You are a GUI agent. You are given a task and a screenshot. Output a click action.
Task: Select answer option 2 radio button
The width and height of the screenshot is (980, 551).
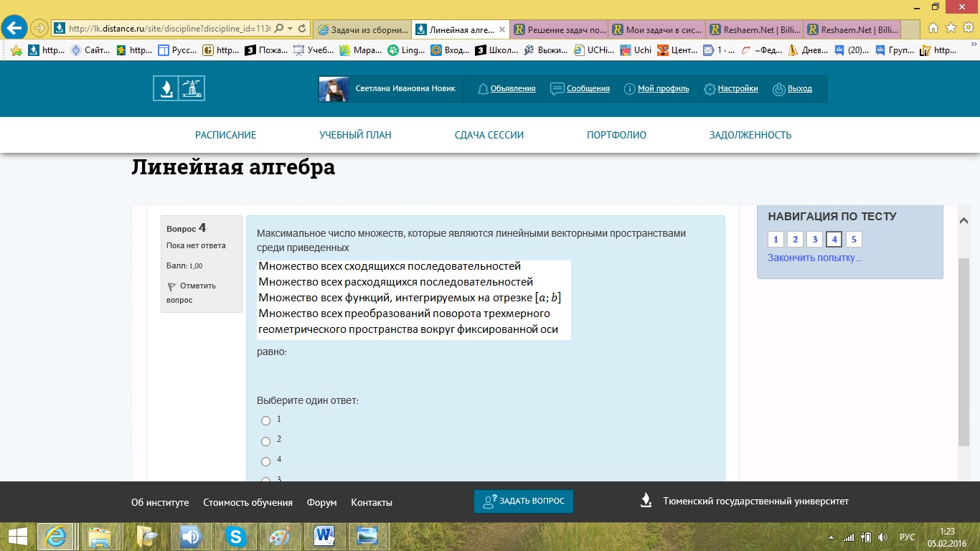265,441
